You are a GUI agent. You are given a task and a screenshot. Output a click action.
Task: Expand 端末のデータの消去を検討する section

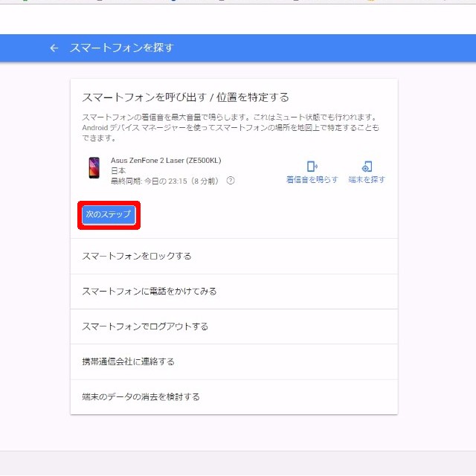[x=234, y=397]
